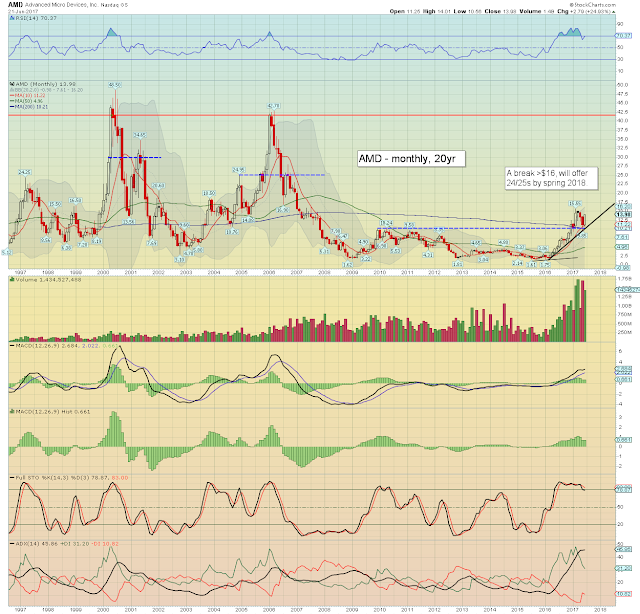The image size is (640, 614).
Task: Click the 42.70 peak price label
Action: [273, 106]
